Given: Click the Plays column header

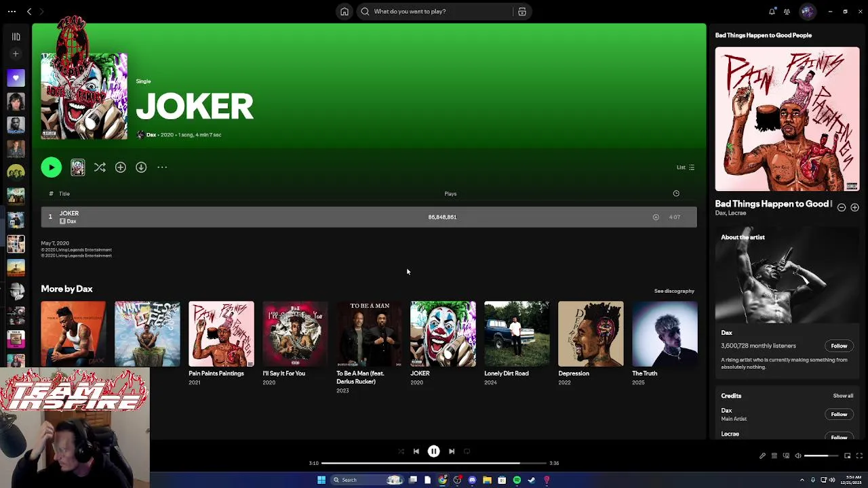Looking at the screenshot, I should coord(450,194).
